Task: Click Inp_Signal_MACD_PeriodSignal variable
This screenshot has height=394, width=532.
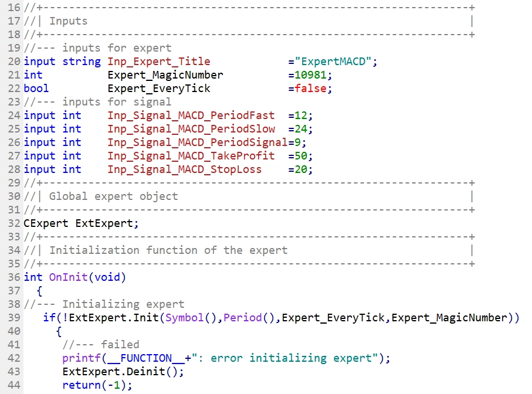Action: coord(198,142)
